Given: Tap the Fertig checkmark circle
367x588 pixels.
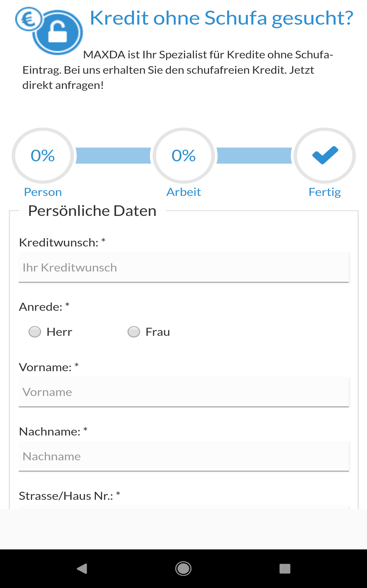Looking at the screenshot, I should (x=325, y=155).
